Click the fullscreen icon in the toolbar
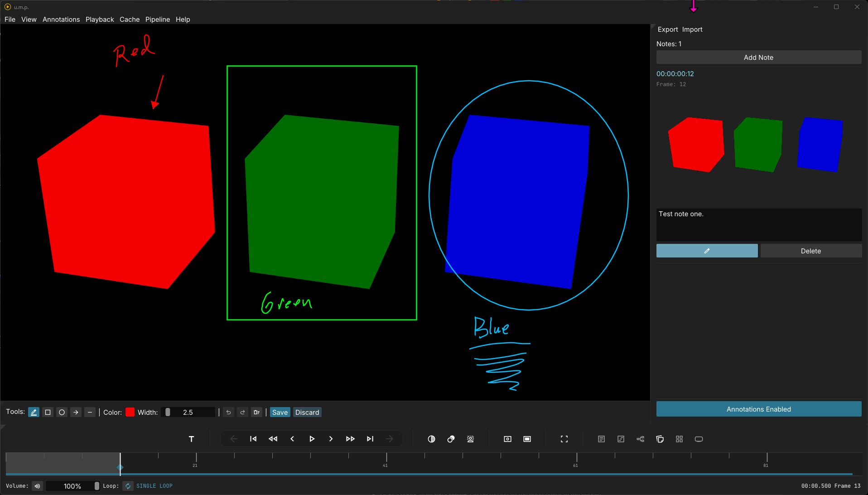The height and width of the screenshot is (495, 868). 564,439
